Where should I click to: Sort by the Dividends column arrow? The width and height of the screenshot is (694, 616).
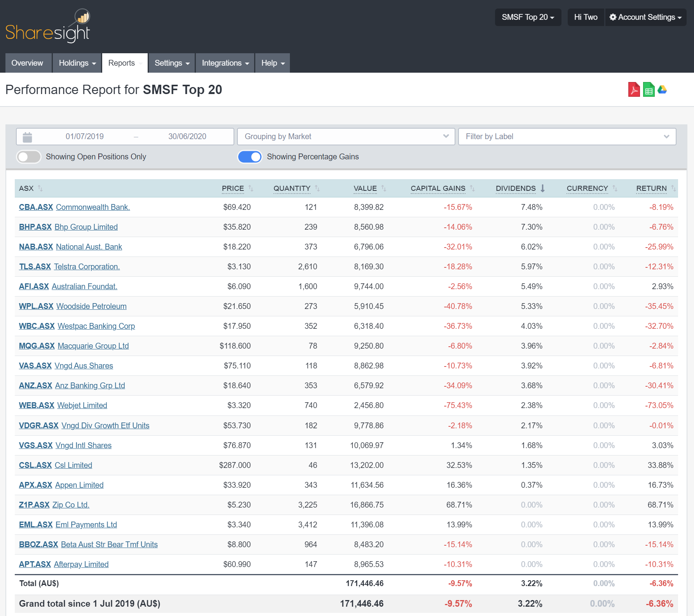[543, 188]
